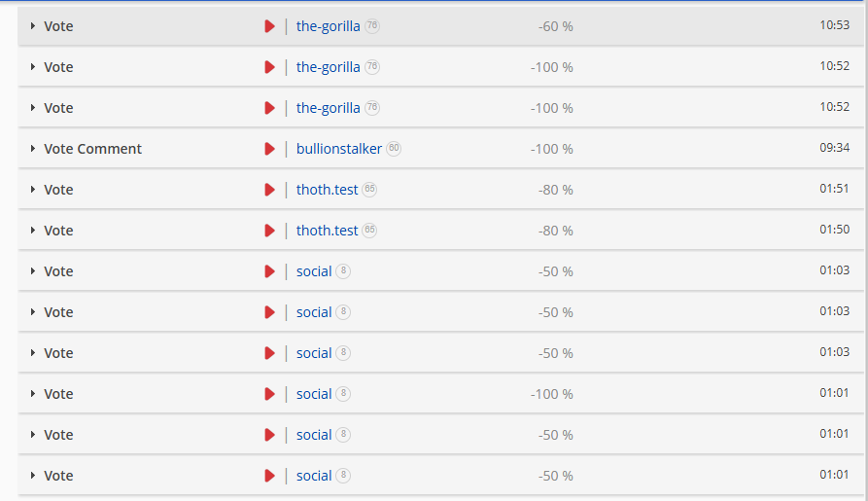Open bullionstalker account link
This screenshot has width=868, height=501.
339,149
